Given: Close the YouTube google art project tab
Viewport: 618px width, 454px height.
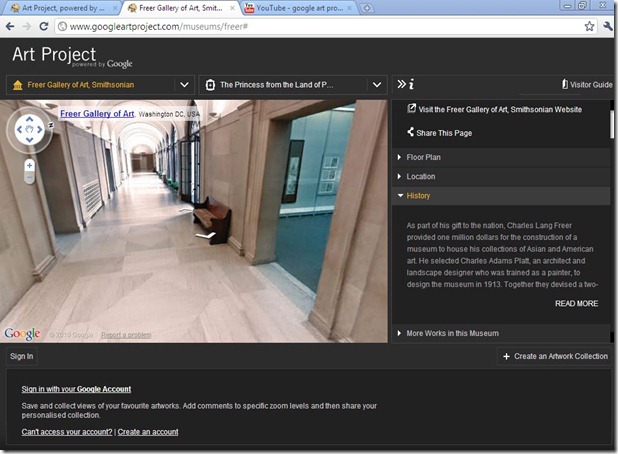Looking at the screenshot, I should (x=350, y=8).
